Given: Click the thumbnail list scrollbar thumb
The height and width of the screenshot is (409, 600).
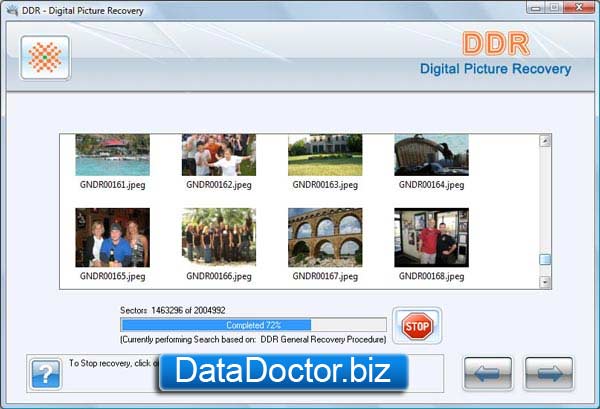Looking at the screenshot, I should pyautogui.click(x=545, y=259).
